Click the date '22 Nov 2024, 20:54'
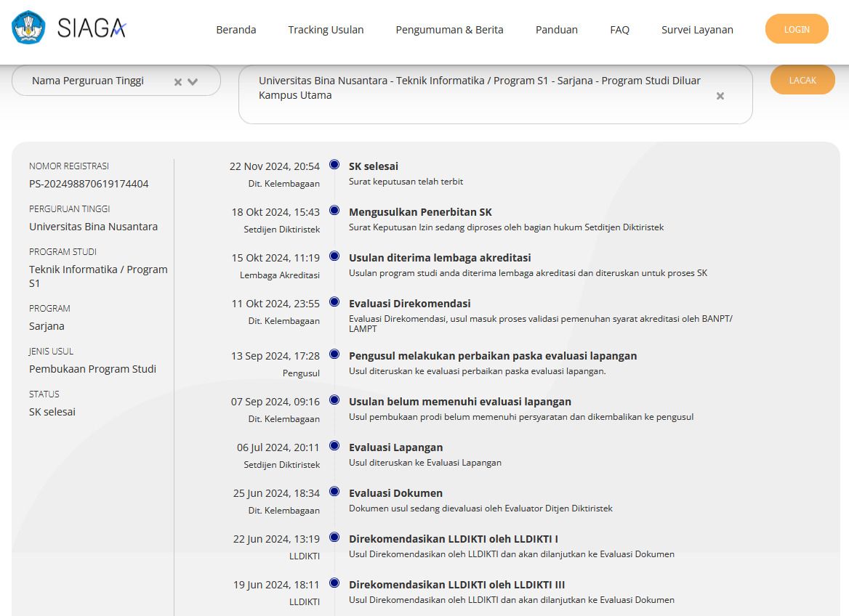The image size is (849, 616). click(275, 166)
